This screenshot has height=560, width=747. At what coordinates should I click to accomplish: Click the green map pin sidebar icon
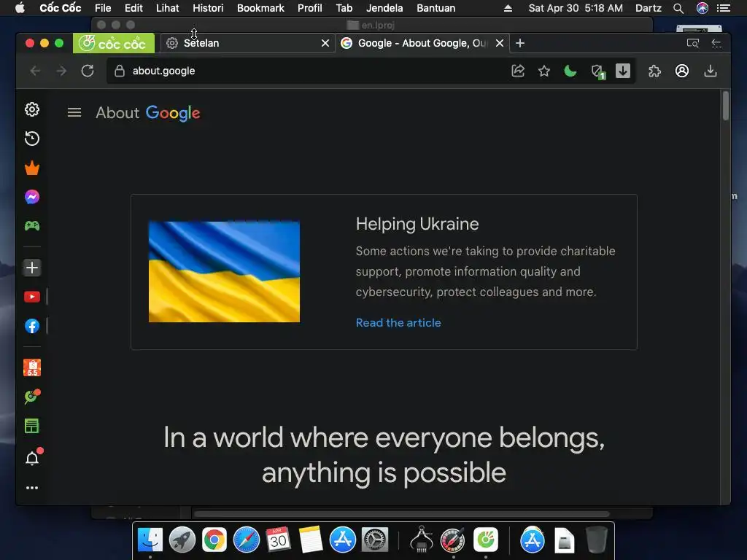pyautogui.click(x=32, y=397)
